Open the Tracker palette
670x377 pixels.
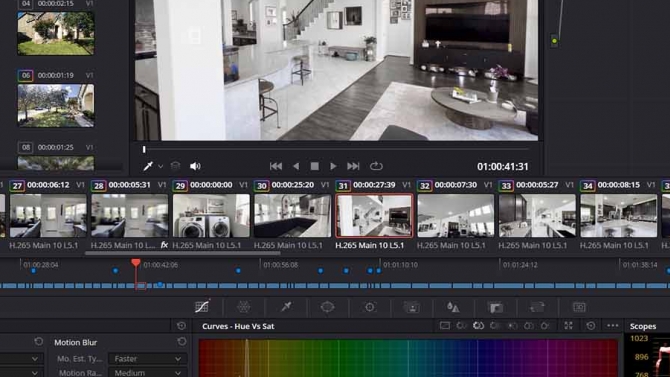point(370,307)
